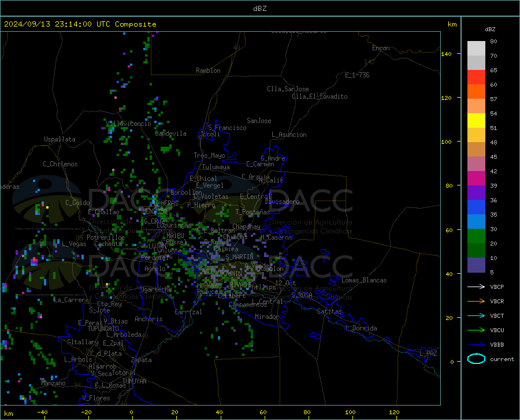The width and height of the screenshot is (520, 420).
Task: Click the 'Divisadero' map label
Action: (282, 202)
